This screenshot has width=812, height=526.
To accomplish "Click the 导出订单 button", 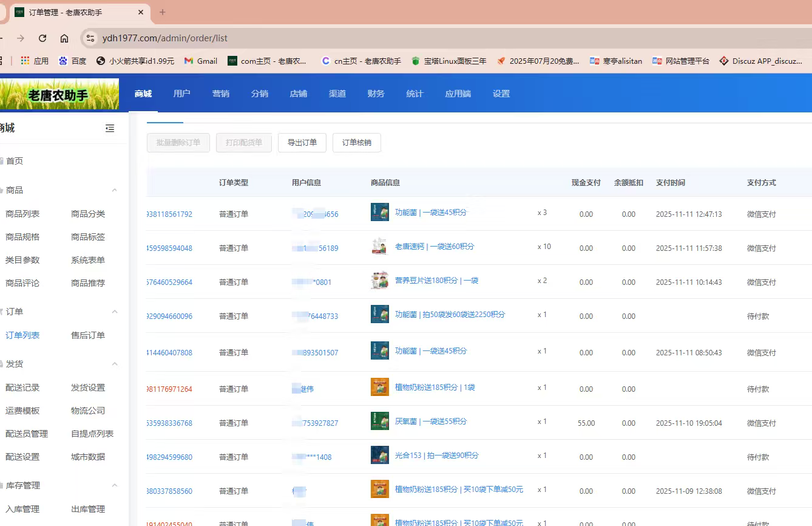I will 302,143.
